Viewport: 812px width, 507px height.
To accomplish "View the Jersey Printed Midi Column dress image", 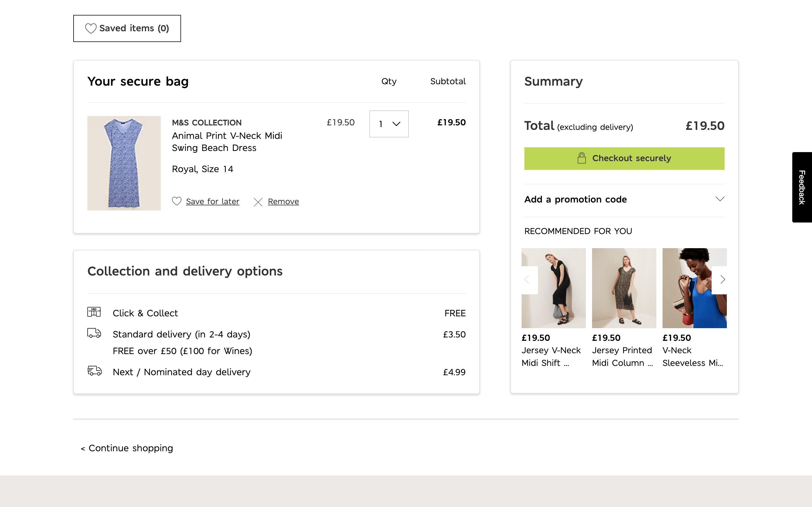I will coord(624,288).
